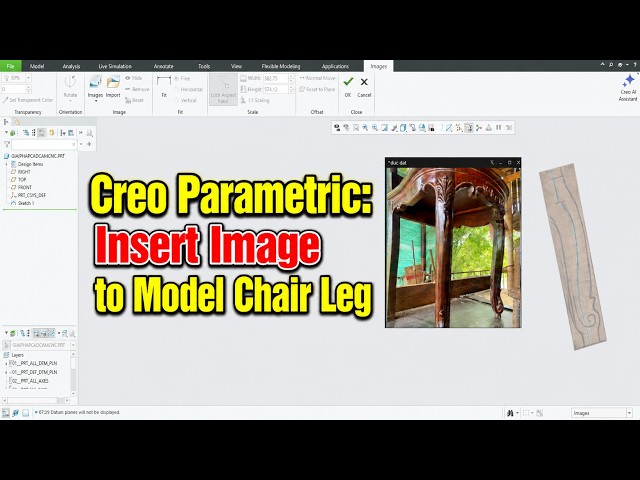The image size is (640, 480).
Task: Click the zoom in magnifier in graphics toolbar
Action: [x=365, y=128]
